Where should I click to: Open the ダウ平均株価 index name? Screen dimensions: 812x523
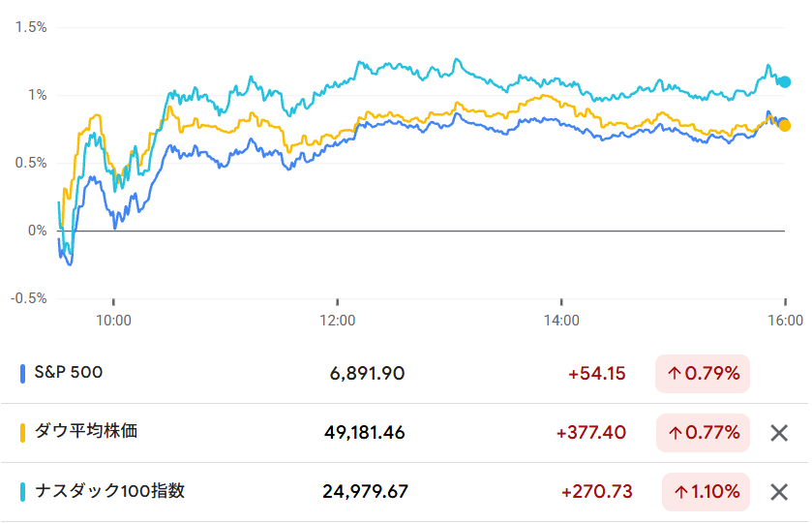(x=86, y=431)
